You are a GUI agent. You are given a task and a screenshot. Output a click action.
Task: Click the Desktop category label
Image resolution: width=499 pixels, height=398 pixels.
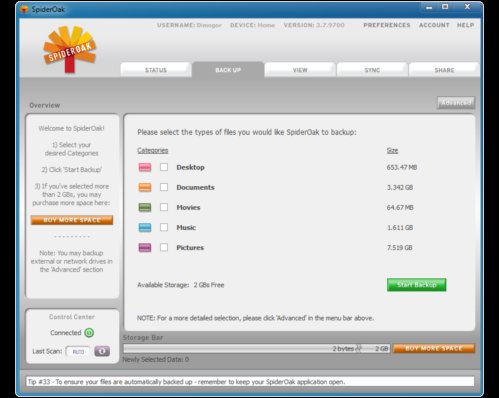pyautogui.click(x=190, y=167)
